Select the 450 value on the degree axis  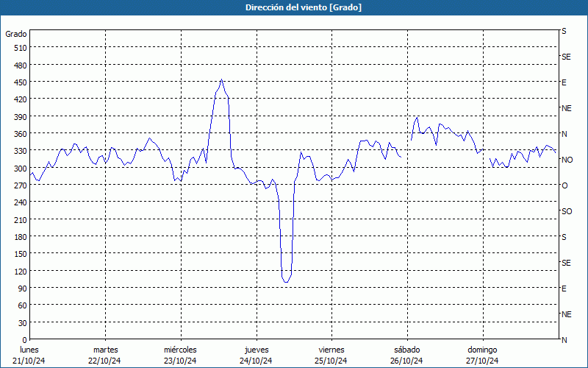21,82
